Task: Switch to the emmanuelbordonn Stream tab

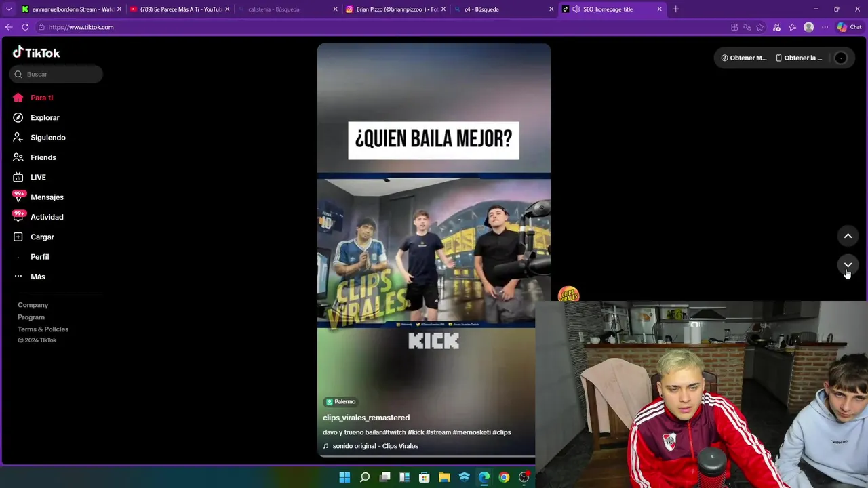Action: tap(71, 9)
